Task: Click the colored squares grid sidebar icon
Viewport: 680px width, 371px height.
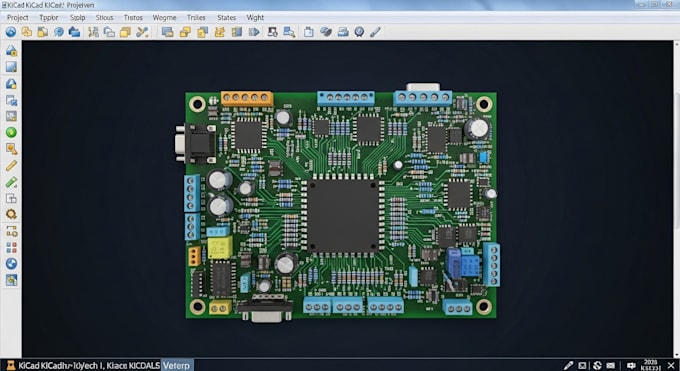Action: tap(11, 247)
